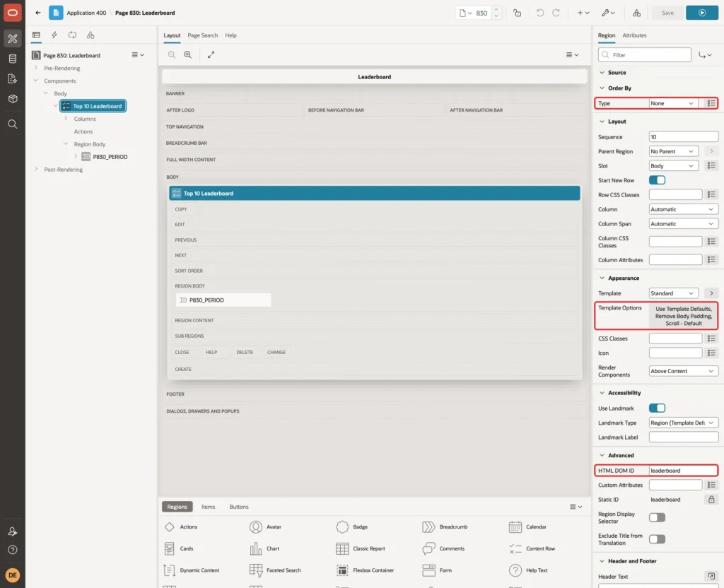This screenshot has height=588, width=724.
Task: Switch to Attributes tab in property editor
Action: pos(634,35)
